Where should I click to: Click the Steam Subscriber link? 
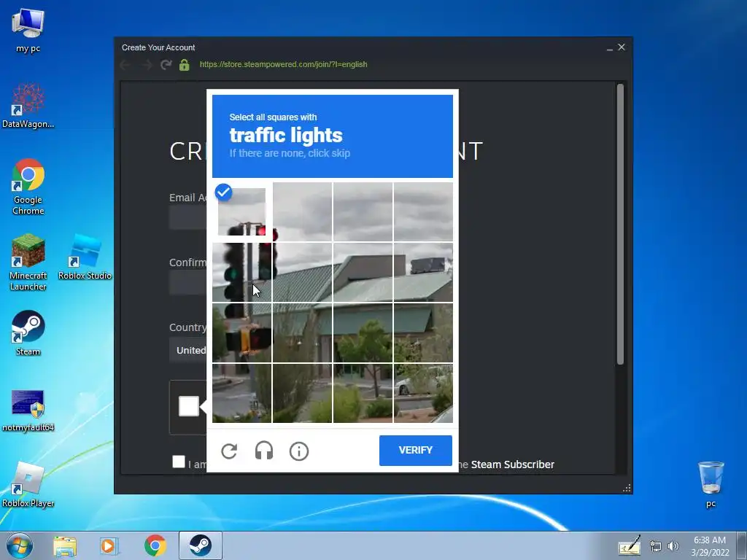pos(513,464)
